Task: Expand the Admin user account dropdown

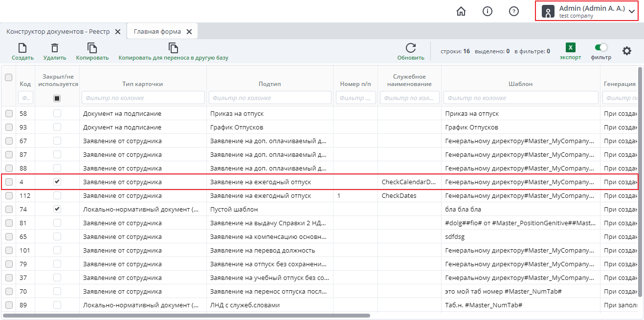Action: pos(632,12)
